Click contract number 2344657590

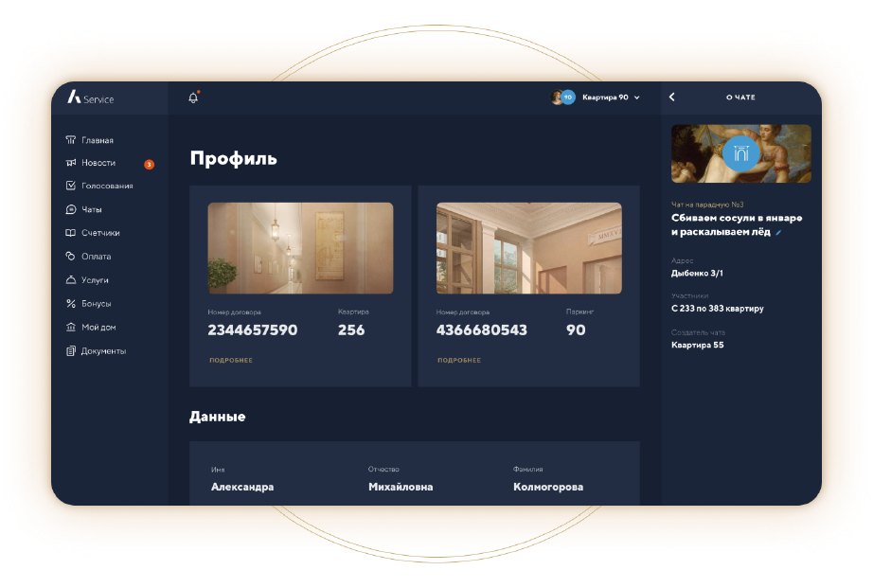(x=252, y=330)
